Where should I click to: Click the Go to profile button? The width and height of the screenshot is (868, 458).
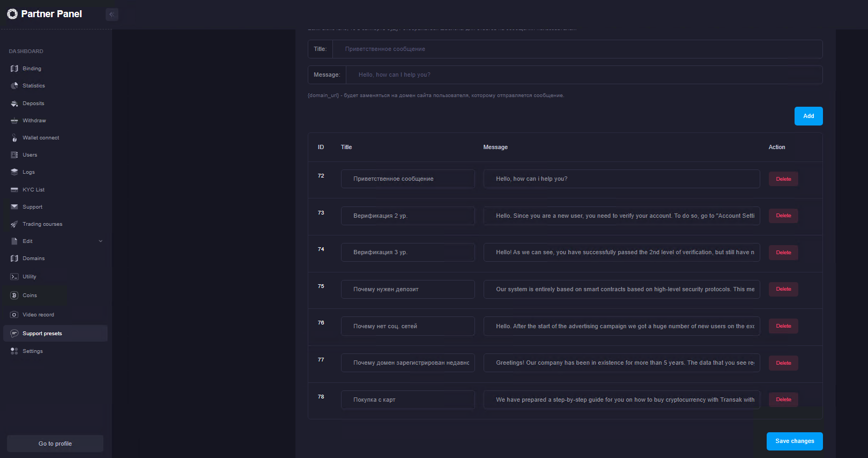55,444
